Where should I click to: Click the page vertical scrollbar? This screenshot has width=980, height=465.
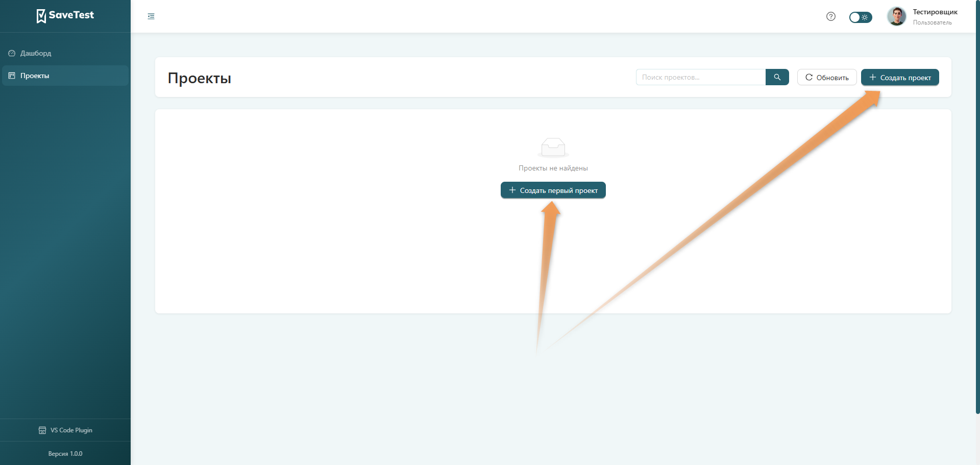tap(977, 204)
